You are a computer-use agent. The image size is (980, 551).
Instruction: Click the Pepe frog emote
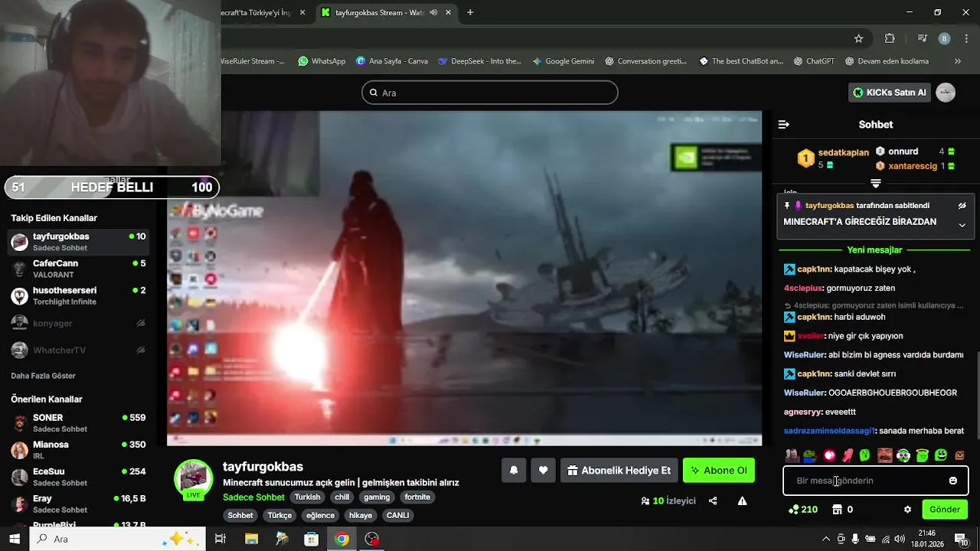tap(811, 455)
